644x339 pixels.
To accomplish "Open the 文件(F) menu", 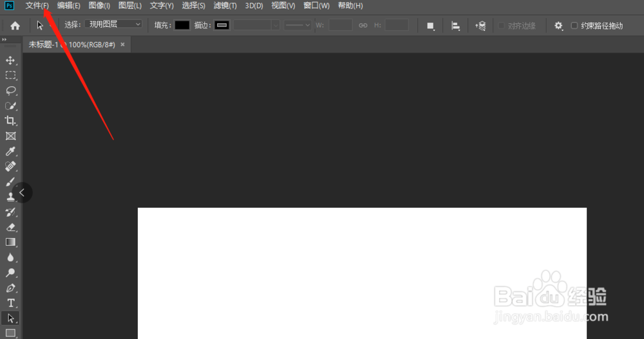I will [x=37, y=6].
